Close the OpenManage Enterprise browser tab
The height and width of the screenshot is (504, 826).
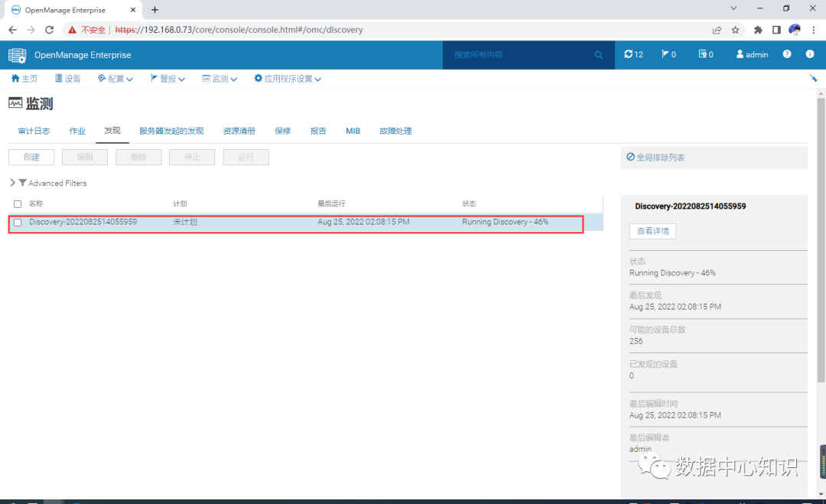click(x=133, y=9)
